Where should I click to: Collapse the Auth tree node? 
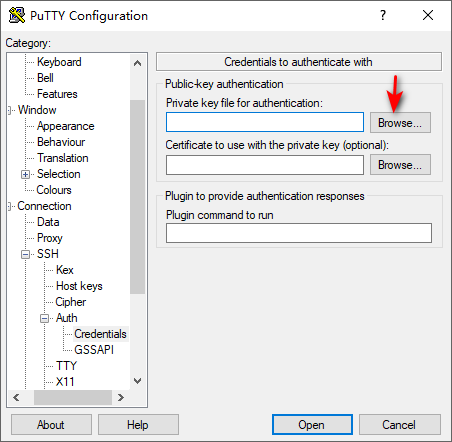[x=45, y=319]
